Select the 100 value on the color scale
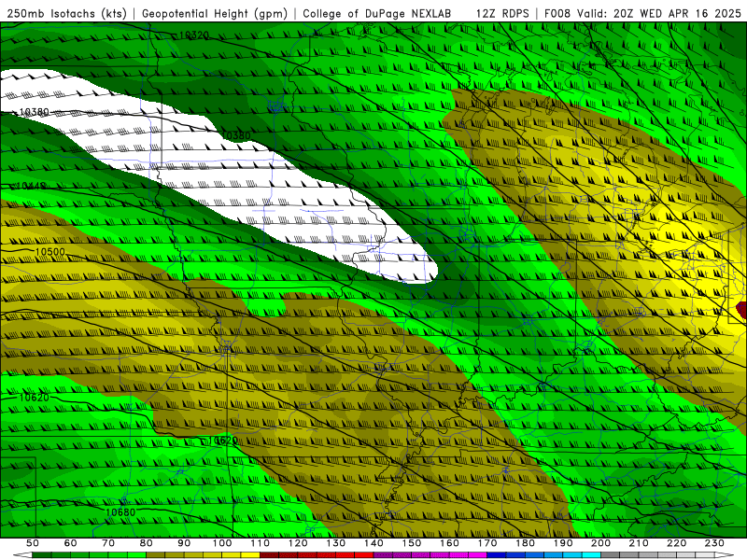747x560 pixels. pyautogui.click(x=222, y=543)
